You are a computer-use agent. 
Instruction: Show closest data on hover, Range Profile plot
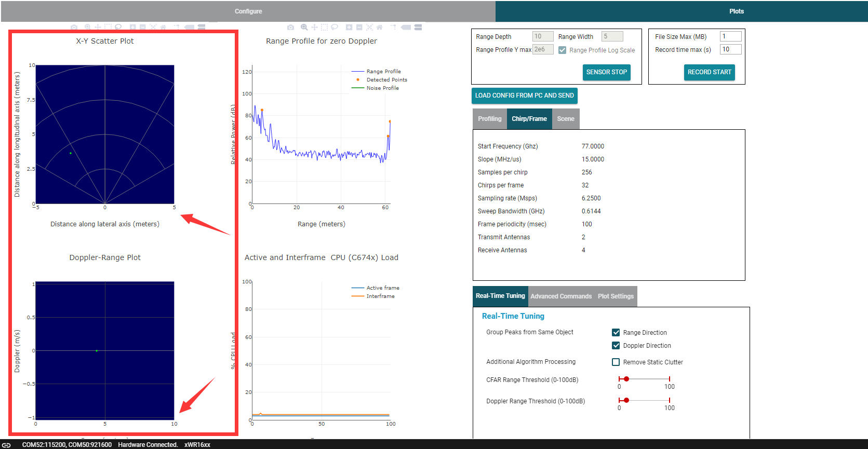pos(406,27)
